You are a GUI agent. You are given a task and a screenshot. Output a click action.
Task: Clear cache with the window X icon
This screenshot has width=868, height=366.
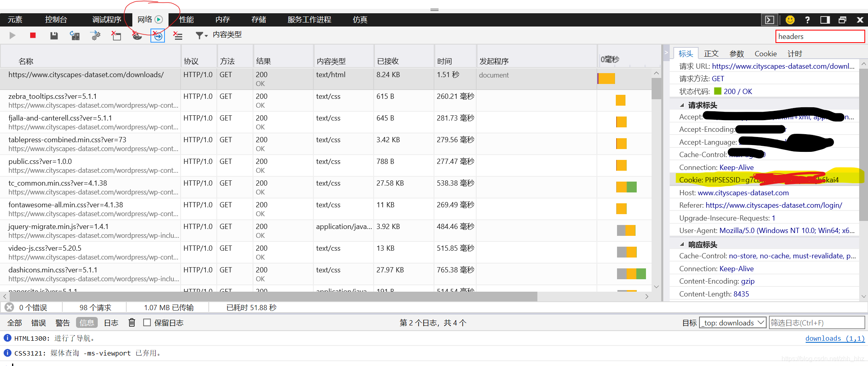116,36
